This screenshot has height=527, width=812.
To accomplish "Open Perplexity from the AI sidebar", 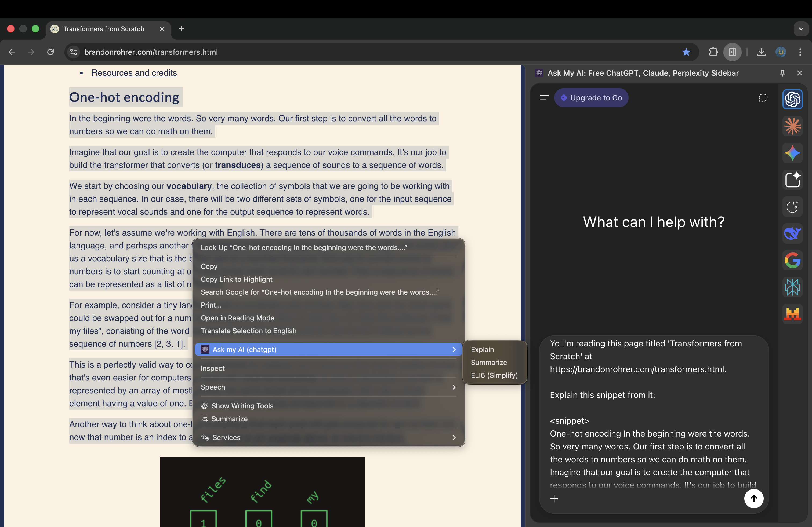I will click(x=793, y=287).
